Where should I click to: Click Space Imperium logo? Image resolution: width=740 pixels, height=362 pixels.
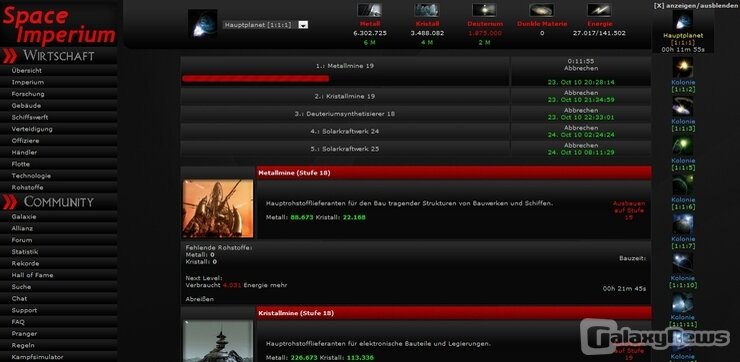(x=59, y=25)
